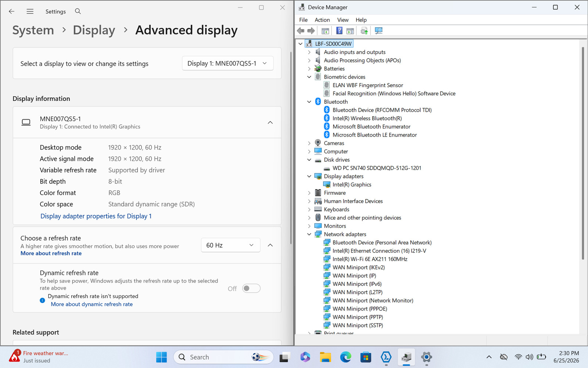Viewport: 588px width, 368px height.
Task: Collapse the Choose a refresh rate section
Action: pos(270,245)
